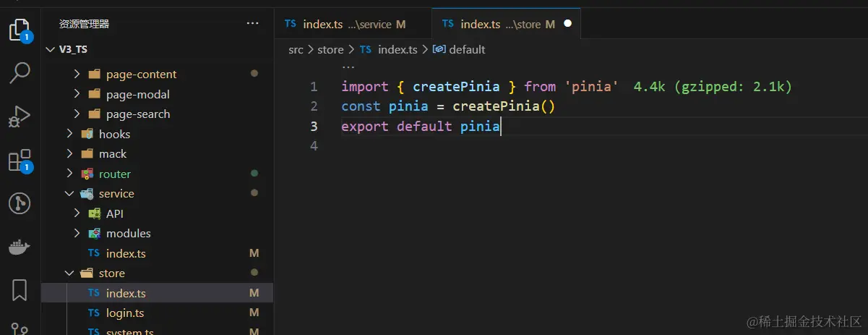Expand the API folder
Image resolution: width=868 pixels, height=335 pixels.
click(x=78, y=213)
